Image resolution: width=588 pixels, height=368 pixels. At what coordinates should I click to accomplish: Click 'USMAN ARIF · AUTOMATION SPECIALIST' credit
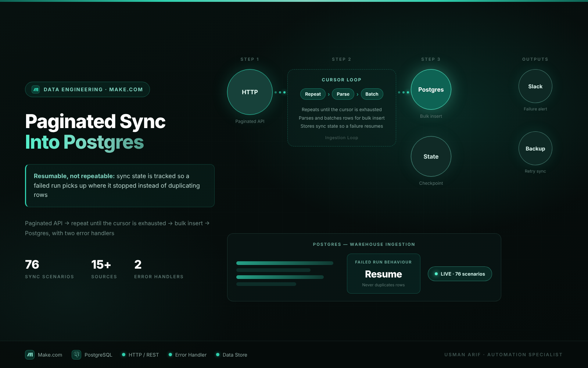click(503, 355)
